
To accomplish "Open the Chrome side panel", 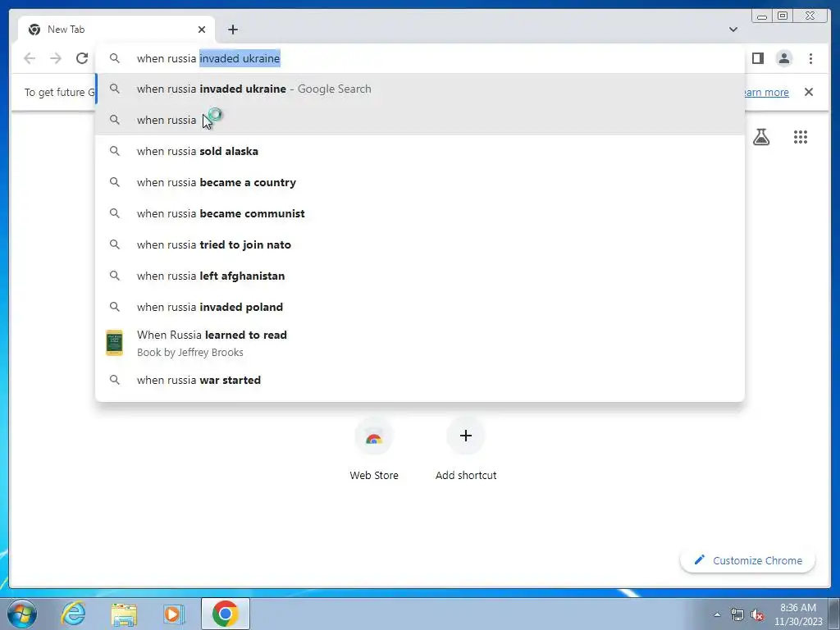I will click(x=757, y=58).
